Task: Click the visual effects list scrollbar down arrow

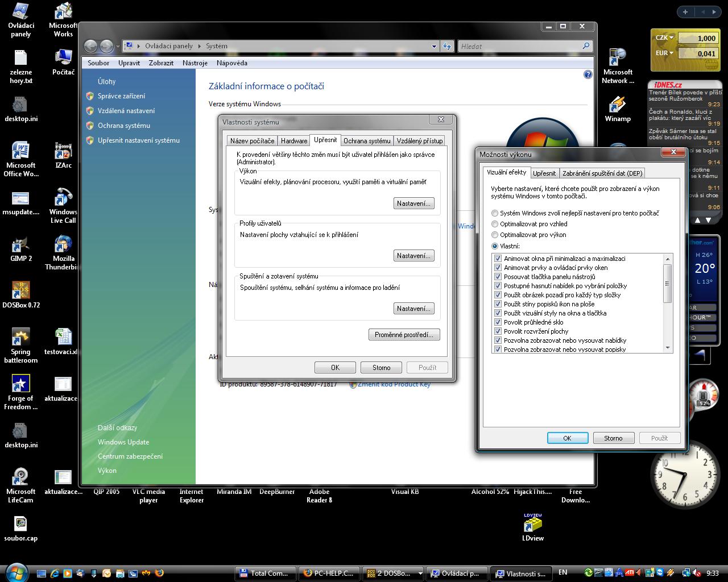Action: (x=668, y=348)
